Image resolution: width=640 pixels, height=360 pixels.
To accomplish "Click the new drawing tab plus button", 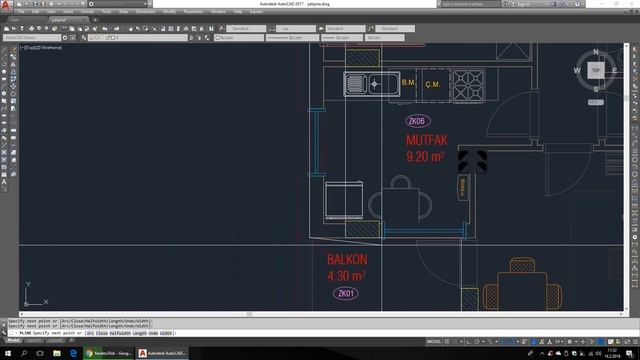I will (x=95, y=20).
